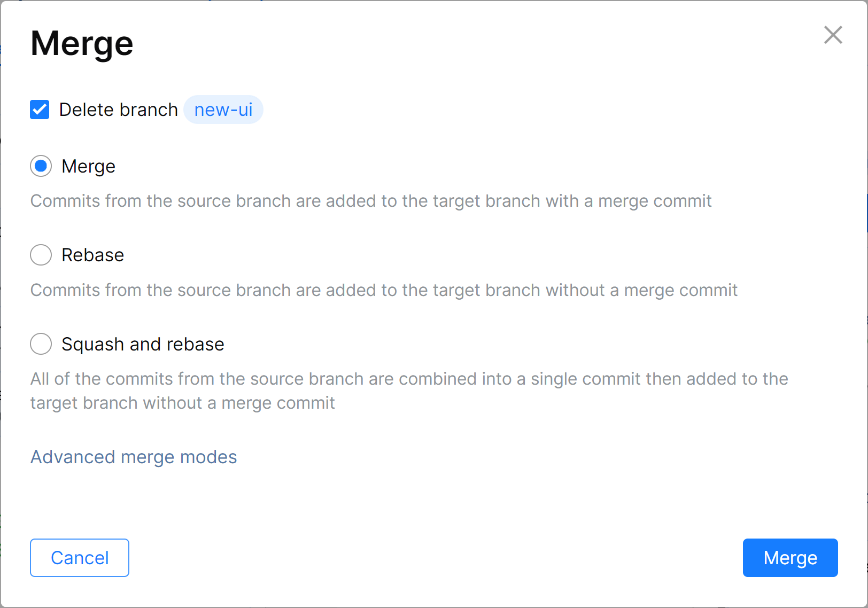
Task: Choose the Rebase radio button
Action: coord(41,255)
